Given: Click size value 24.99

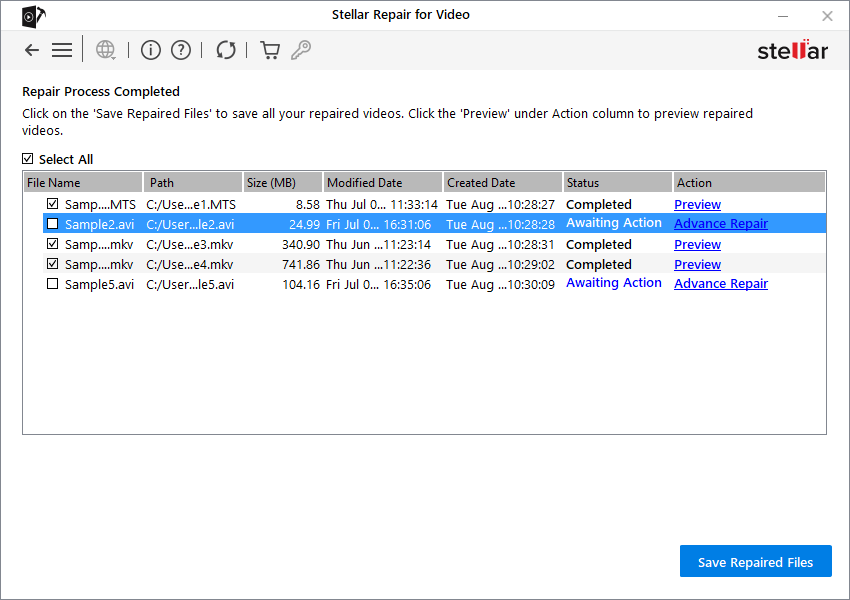Looking at the screenshot, I should (x=304, y=224).
